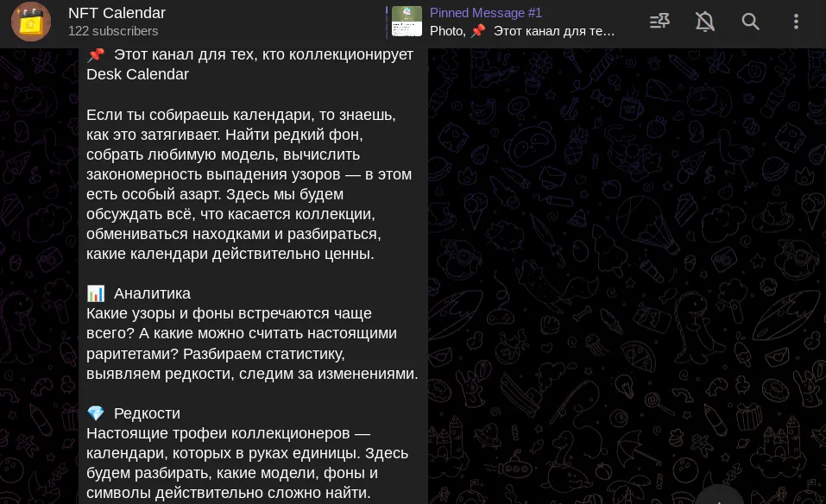Click the pinned message photo thumbnail
The width and height of the screenshot is (826, 504).
[x=407, y=22]
